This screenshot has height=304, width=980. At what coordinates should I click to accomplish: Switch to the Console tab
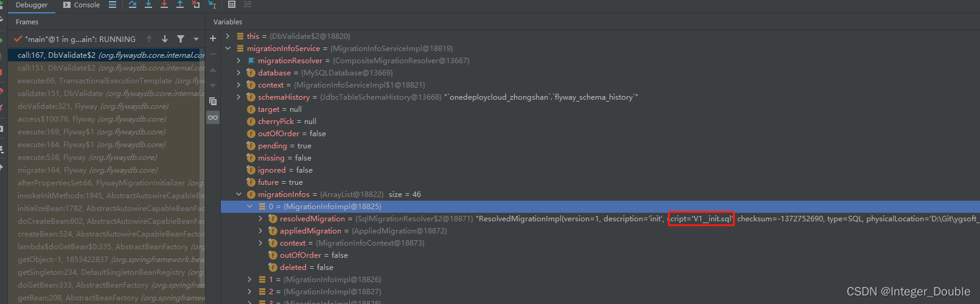pyautogui.click(x=82, y=5)
